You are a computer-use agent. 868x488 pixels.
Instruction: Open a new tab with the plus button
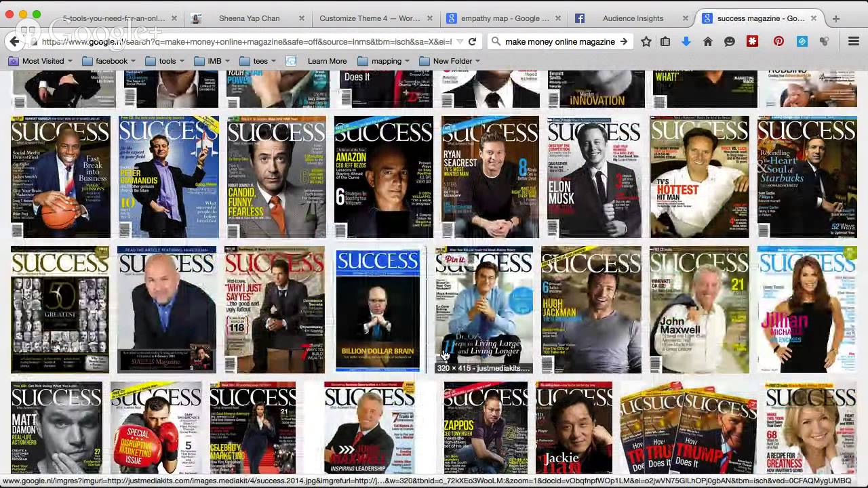pyautogui.click(x=835, y=18)
